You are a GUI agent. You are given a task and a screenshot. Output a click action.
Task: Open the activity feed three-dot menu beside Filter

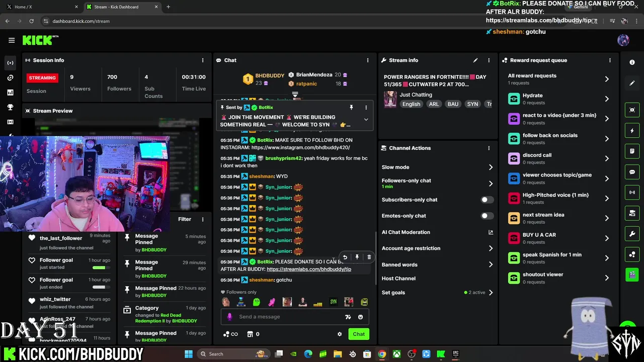tap(203, 219)
